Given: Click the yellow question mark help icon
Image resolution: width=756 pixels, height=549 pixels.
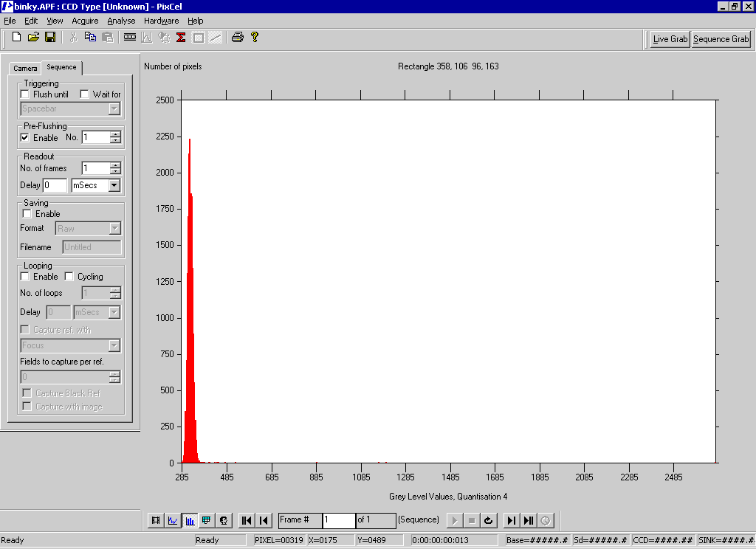Looking at the screenshot, I should click(x=255, y=37).
